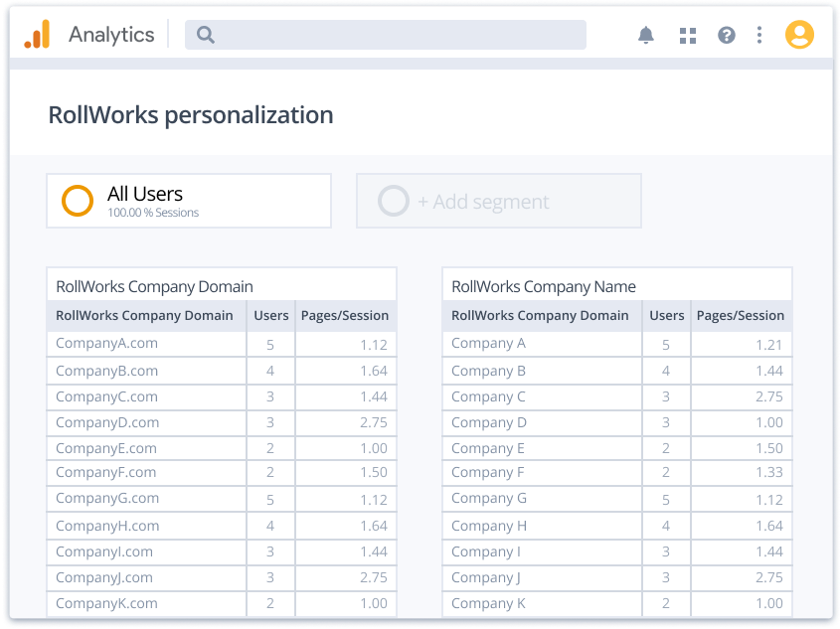840x629 pixels.
Task: Click RollWorks Company Domain header in left table
Action: coord(144,316)
